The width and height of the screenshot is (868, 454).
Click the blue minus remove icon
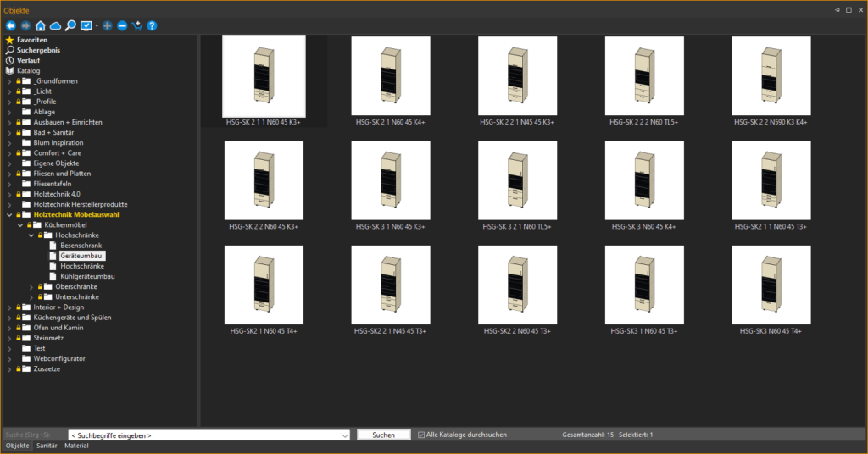pyautogui.click(x=122, y=26)
